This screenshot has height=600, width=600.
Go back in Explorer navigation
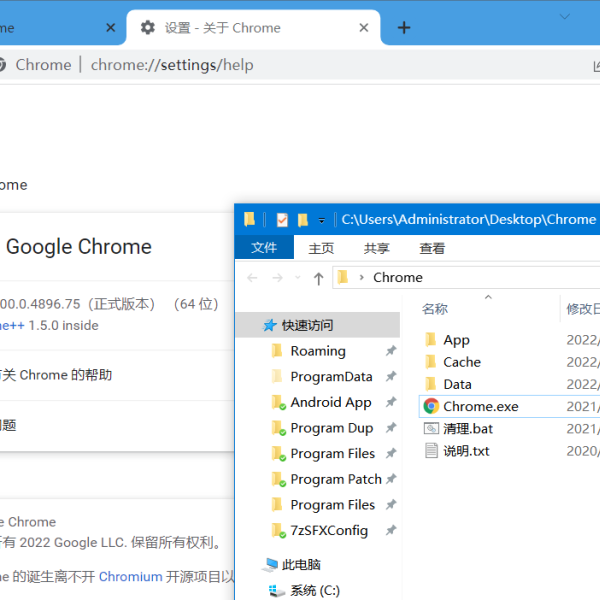tap(252, 277)
